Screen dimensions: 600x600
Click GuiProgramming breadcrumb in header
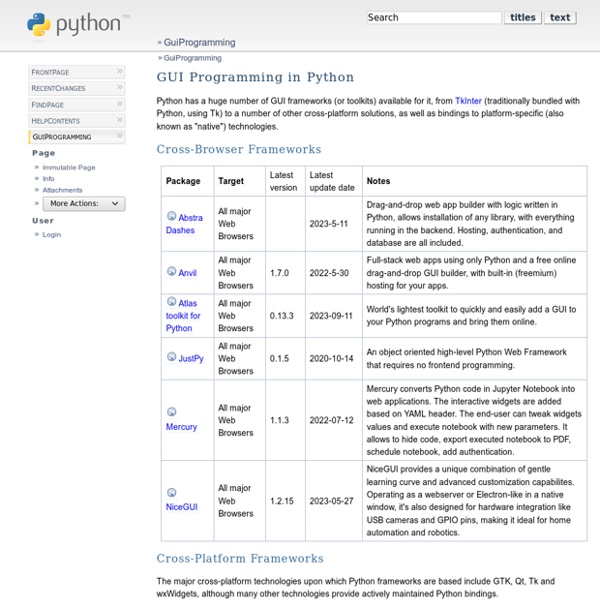(199, 42)
